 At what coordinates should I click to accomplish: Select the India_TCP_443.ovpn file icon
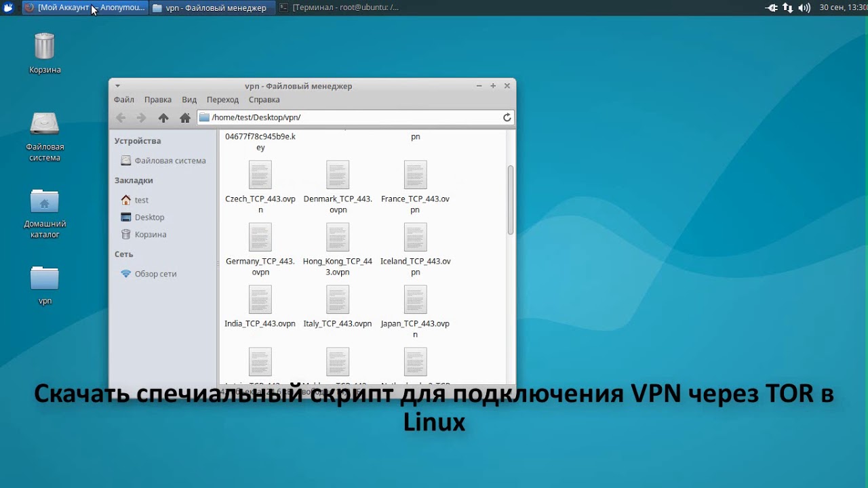point(260,300)
